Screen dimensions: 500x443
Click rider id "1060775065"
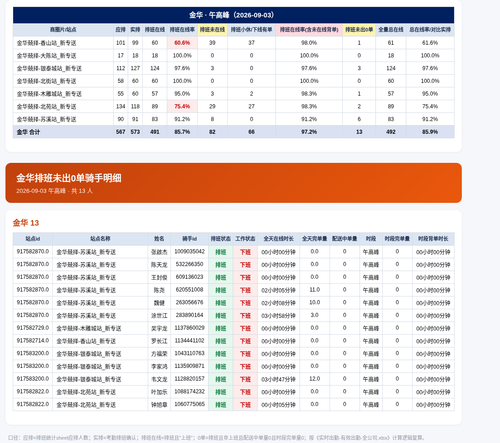click(x=189, y=404)
